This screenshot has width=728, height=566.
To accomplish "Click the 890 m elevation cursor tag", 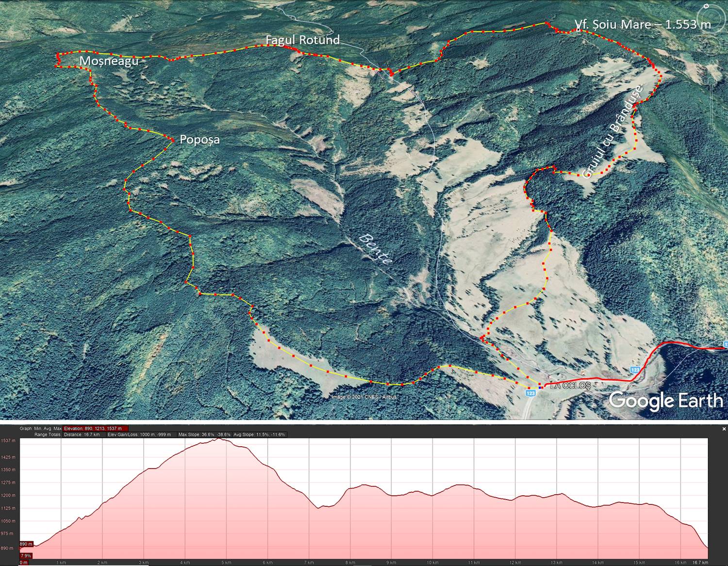I will click(26, 544).
